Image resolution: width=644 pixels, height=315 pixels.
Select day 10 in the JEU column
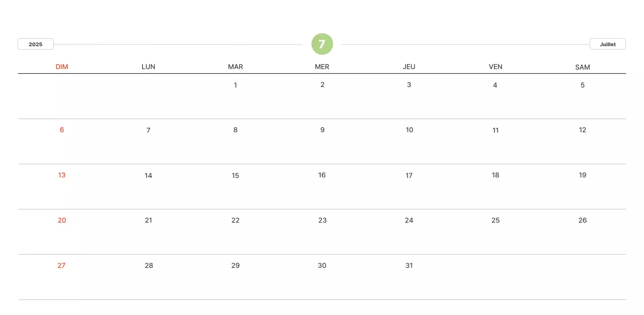pyautogui.click(x=409, y=130)
